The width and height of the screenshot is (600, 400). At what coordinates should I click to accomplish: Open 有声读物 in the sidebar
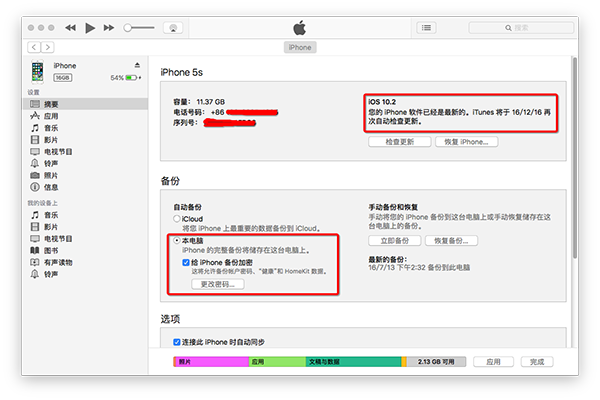pos(85,262)
